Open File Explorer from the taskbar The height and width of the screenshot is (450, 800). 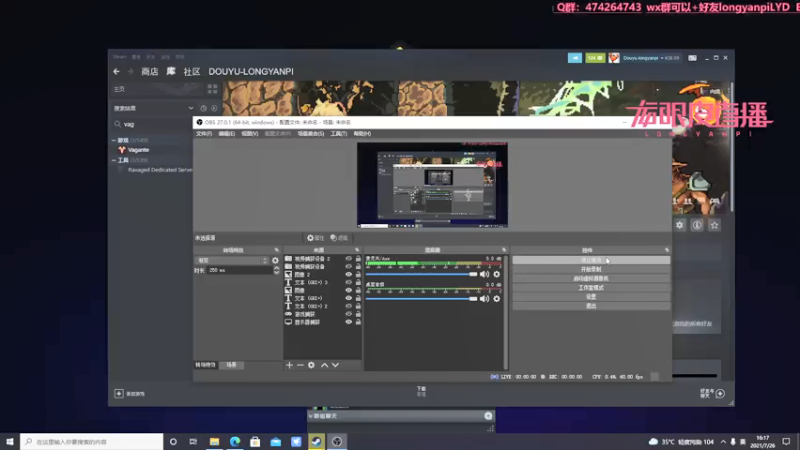[214, 442]
